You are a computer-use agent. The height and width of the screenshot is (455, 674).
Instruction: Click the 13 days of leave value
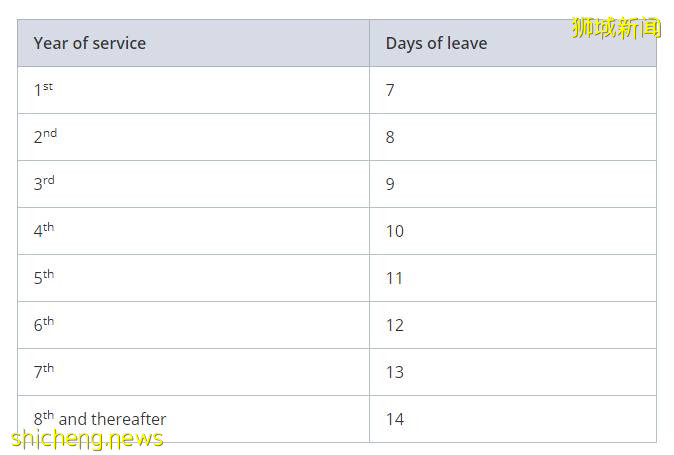point(395,372)
